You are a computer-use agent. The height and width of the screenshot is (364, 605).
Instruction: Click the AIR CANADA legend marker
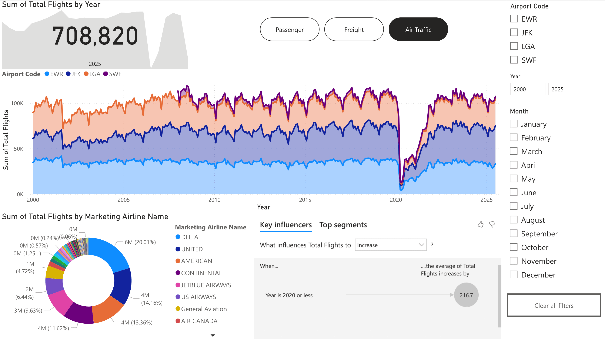pos(178,321)
